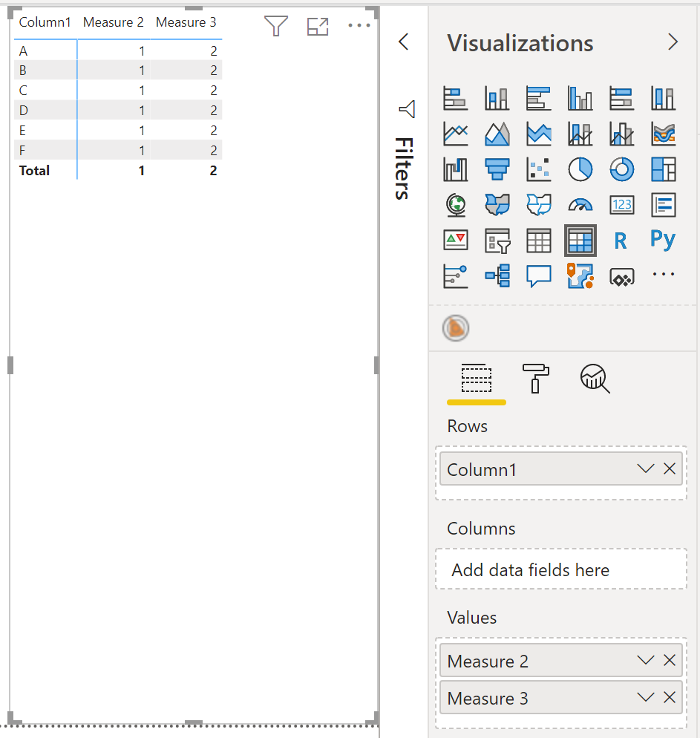
Task: Open Get more visuals ellipsis
Action: point(664,274)
